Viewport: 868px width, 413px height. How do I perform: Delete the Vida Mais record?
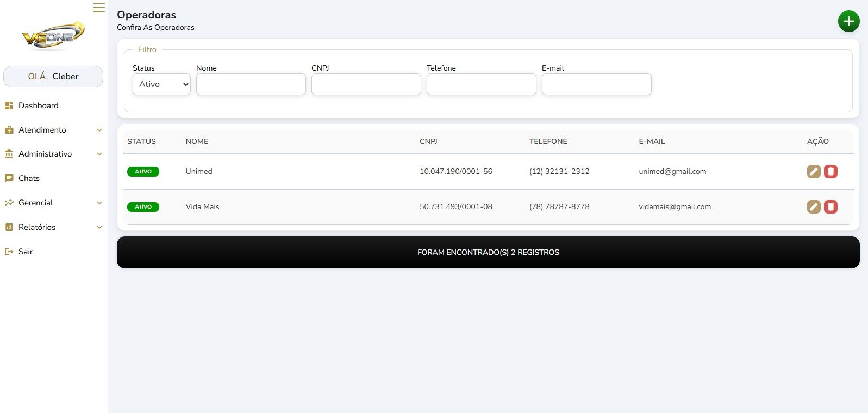pos(830,207)
